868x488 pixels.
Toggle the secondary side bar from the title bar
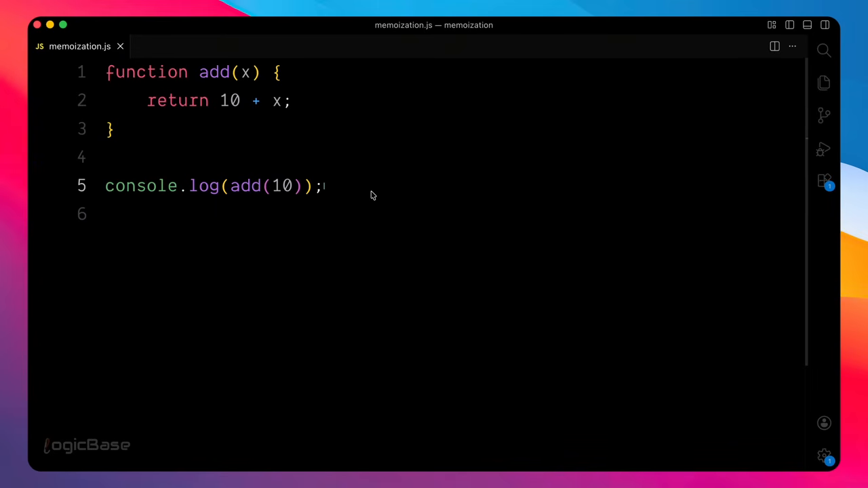point(825,25)
